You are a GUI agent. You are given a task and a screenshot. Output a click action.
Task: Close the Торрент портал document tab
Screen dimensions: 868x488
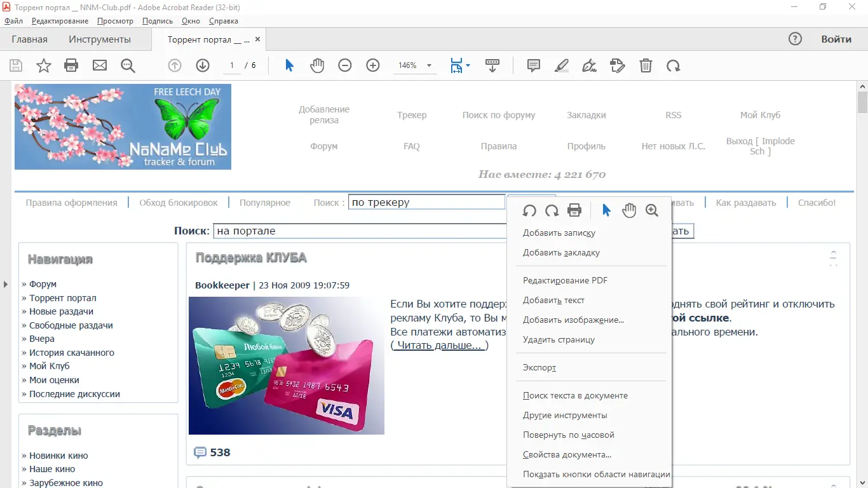click(257, 39)
